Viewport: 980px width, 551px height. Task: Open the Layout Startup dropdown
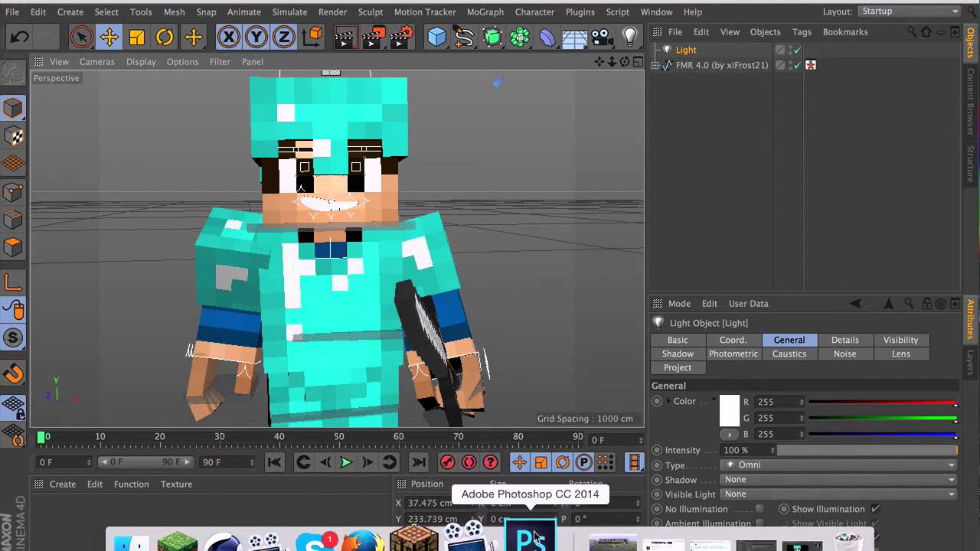pyautogui.click(x=910, y=11)
